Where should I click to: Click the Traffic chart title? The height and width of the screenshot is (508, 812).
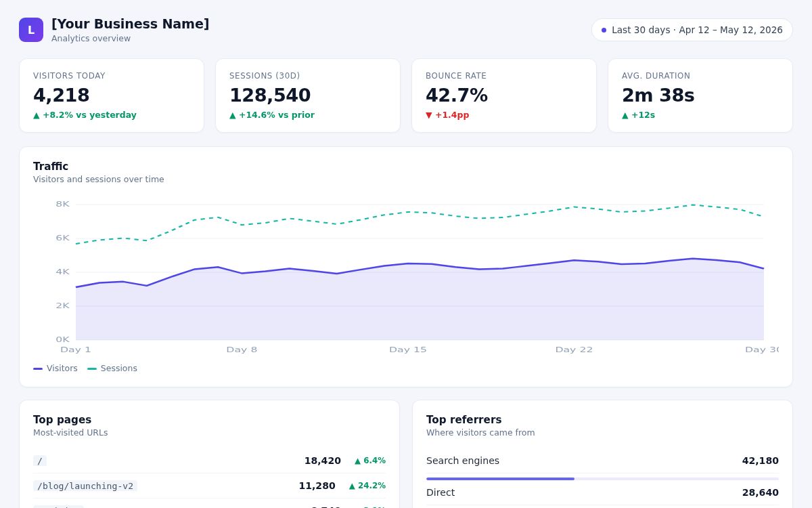point(51,167)
